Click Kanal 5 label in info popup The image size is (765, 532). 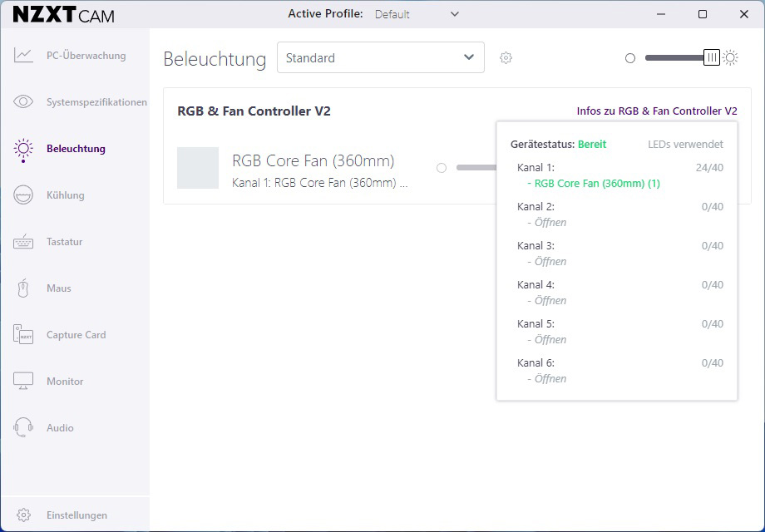[535, 324]
